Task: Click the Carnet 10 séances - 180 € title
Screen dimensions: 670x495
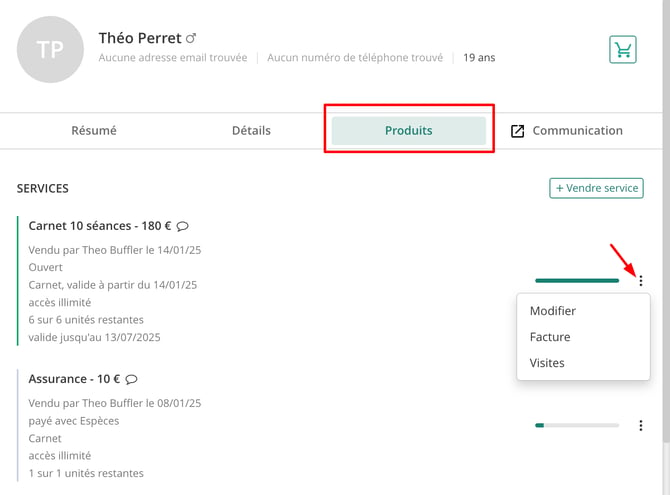Action: (x=100, y=226)
